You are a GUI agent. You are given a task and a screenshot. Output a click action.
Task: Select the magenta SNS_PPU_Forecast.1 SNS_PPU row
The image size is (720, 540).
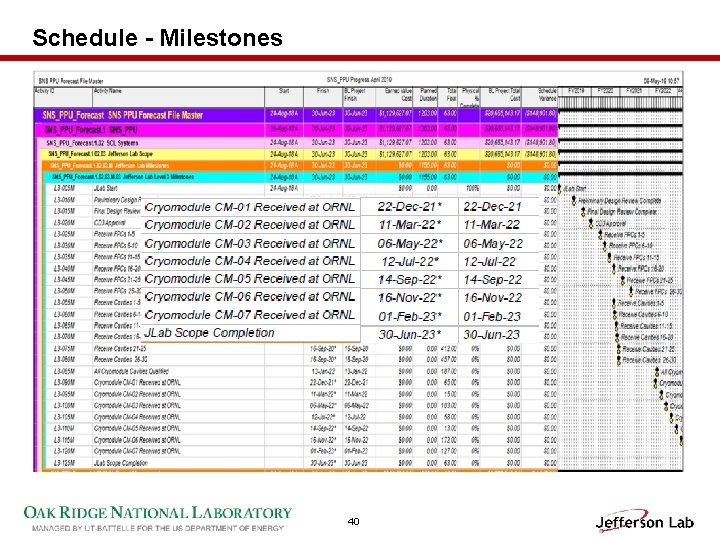tap(297, 129)
